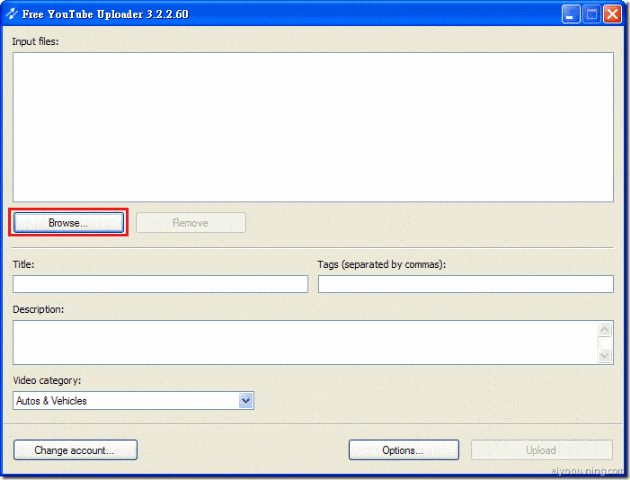Viewport: 630px width, 480px height.
Task: Click the greyed-out Remove button
Action: coord(190,223)
